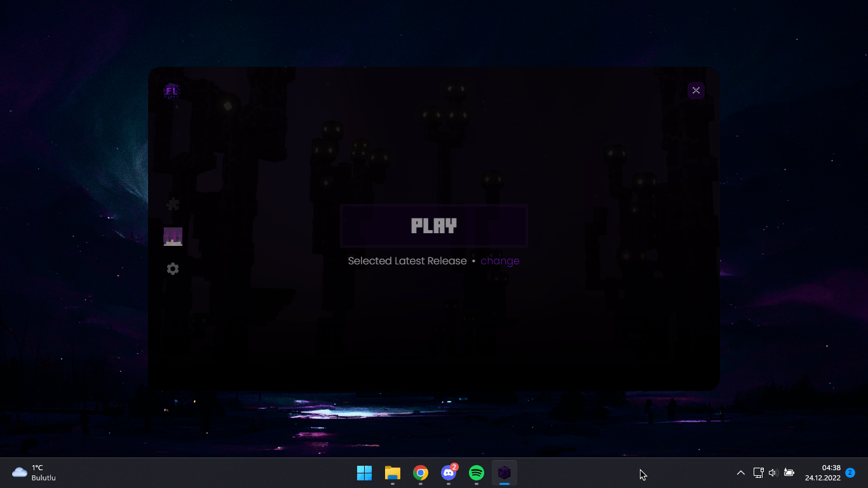Click Selected Latest Release text
The width and height of the screenshot is (868, 488).
pos(407,261)
